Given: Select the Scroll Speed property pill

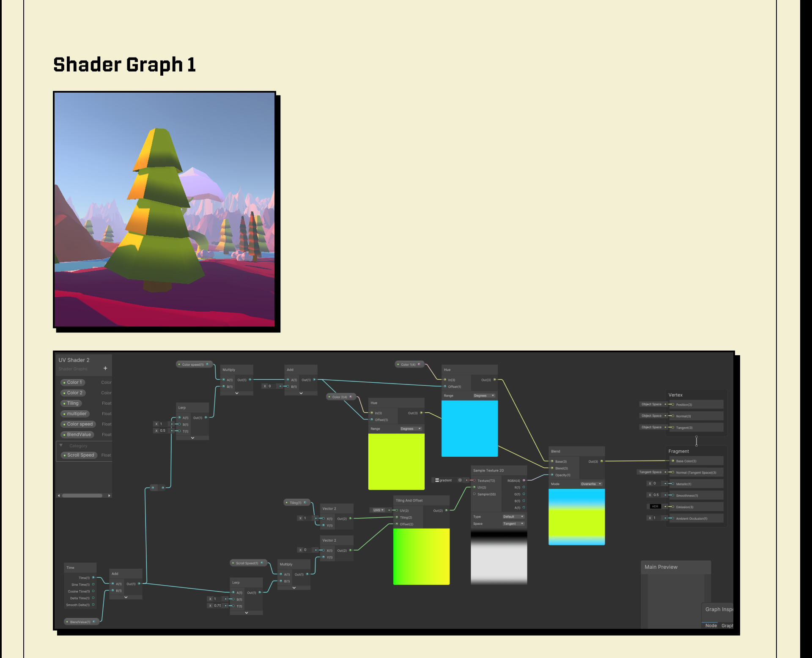Looking at the screenshot, I should [80, 455].
